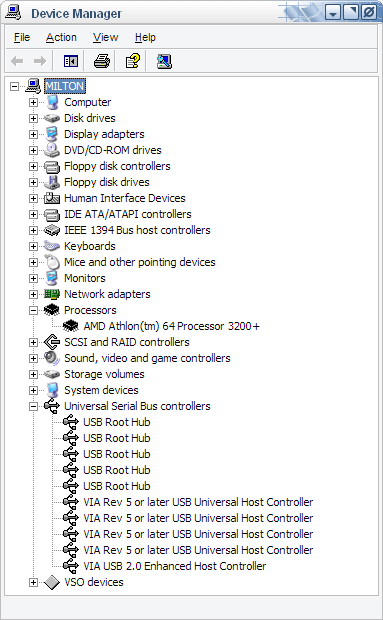The image size is (383, 620).
Task: Select VIA USB 2.0 Enhanced Host Controller text
Action: coord(175,566)
